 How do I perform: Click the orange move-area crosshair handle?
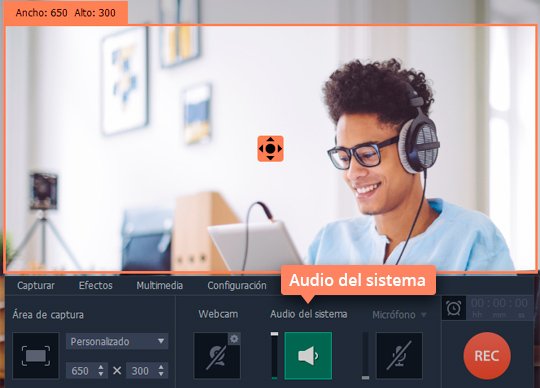point(270,149)
